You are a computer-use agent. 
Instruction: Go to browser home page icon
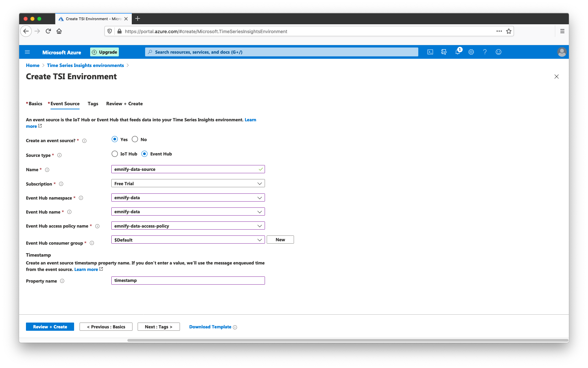[x=59, y=31]
